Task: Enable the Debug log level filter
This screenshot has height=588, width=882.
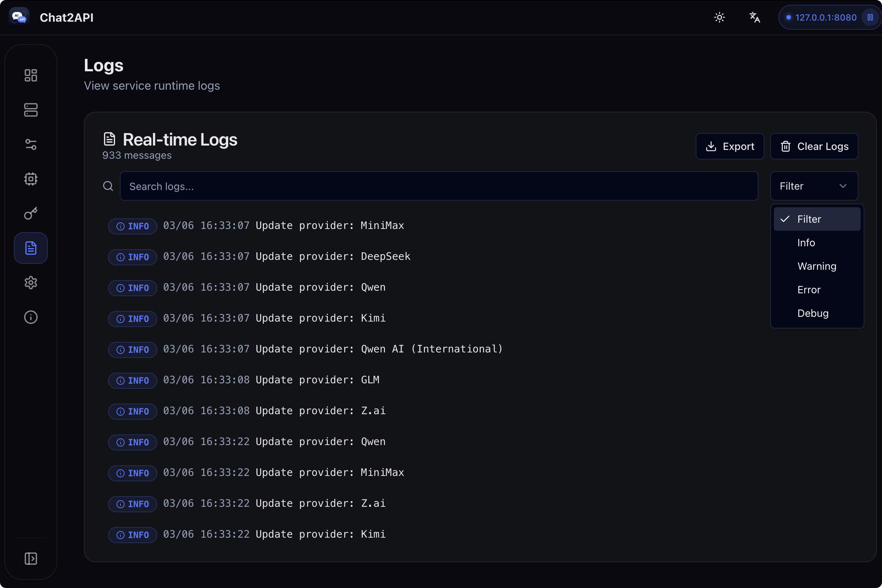Action: point(813,313)
